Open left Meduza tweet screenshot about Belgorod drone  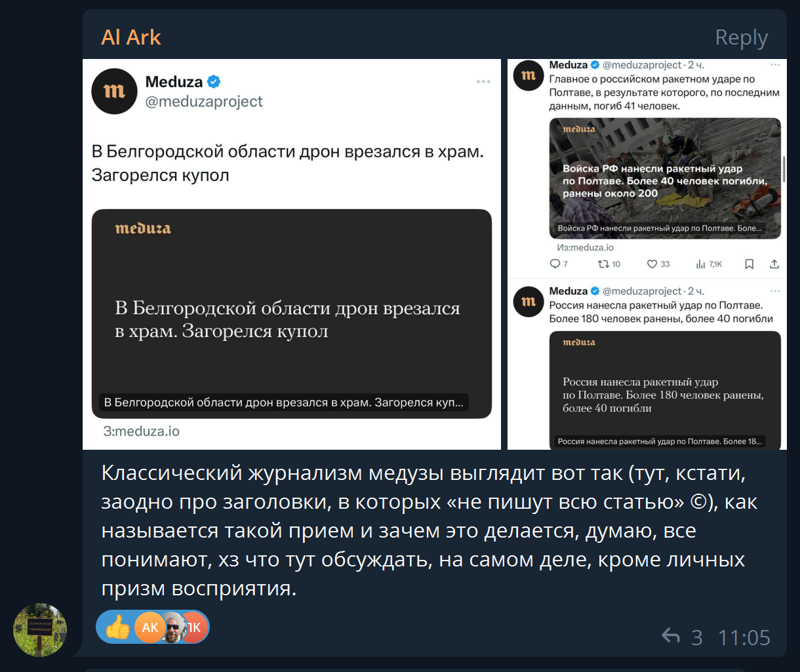pos(292,254)
